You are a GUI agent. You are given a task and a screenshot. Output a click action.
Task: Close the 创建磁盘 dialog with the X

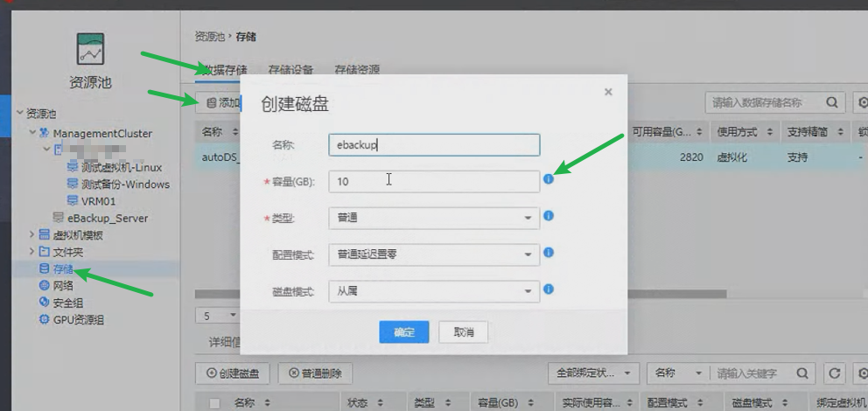tap(608, 92)
